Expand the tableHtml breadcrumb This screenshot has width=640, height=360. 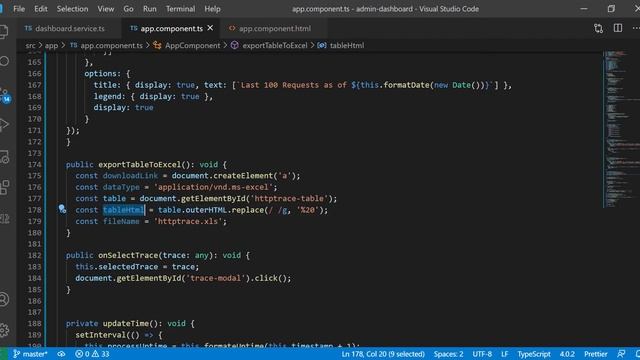341,45
